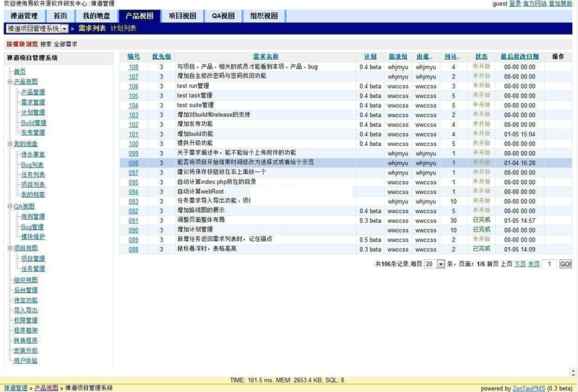Open the product selector dropdown 禅道项目管理系统
The height and width of the screenshot is (392, 578).
[x=64, y=29]
